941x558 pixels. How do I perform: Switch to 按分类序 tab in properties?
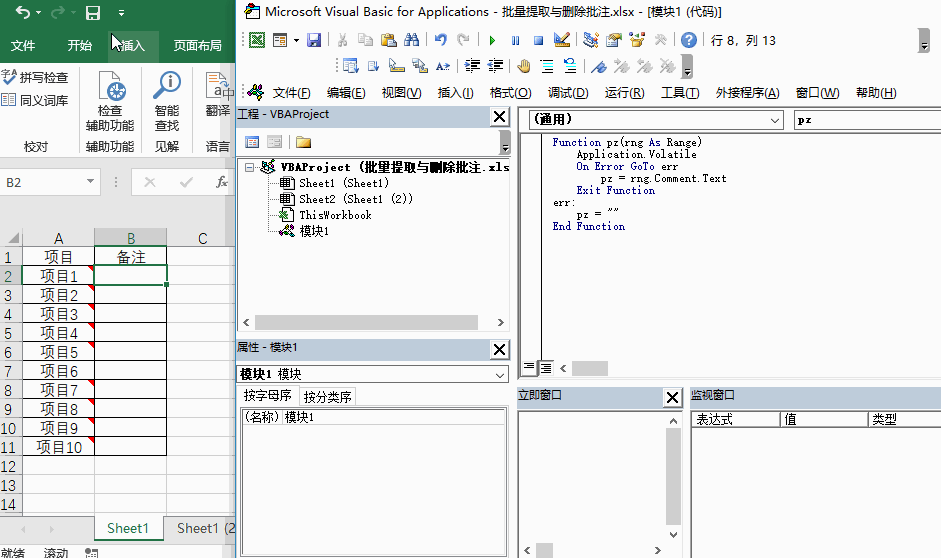pos(327,397)
